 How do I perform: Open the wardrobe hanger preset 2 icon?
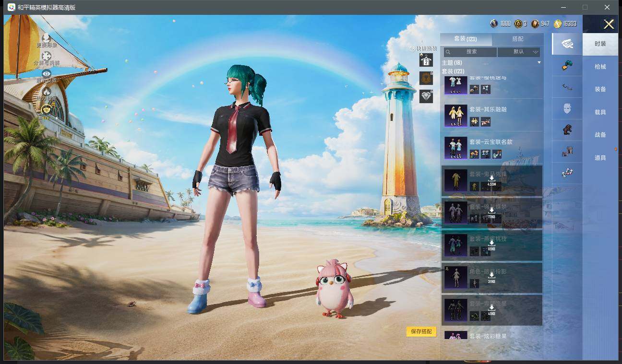click(426, 60)
